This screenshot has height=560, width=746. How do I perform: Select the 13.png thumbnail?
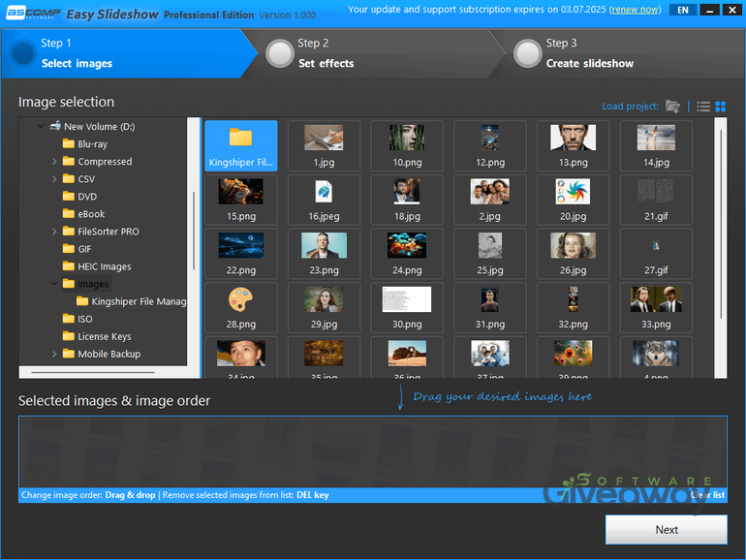[574, 145]
